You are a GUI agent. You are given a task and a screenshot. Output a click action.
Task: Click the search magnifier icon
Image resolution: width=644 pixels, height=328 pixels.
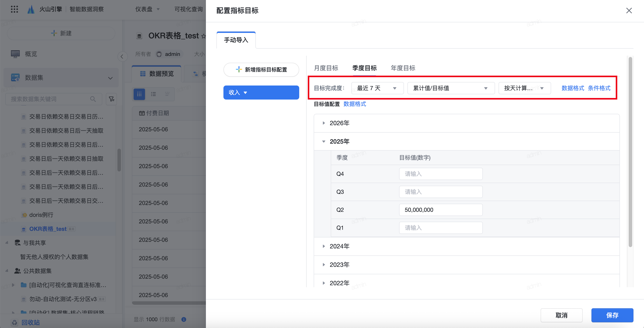click(x=93, y=99)
